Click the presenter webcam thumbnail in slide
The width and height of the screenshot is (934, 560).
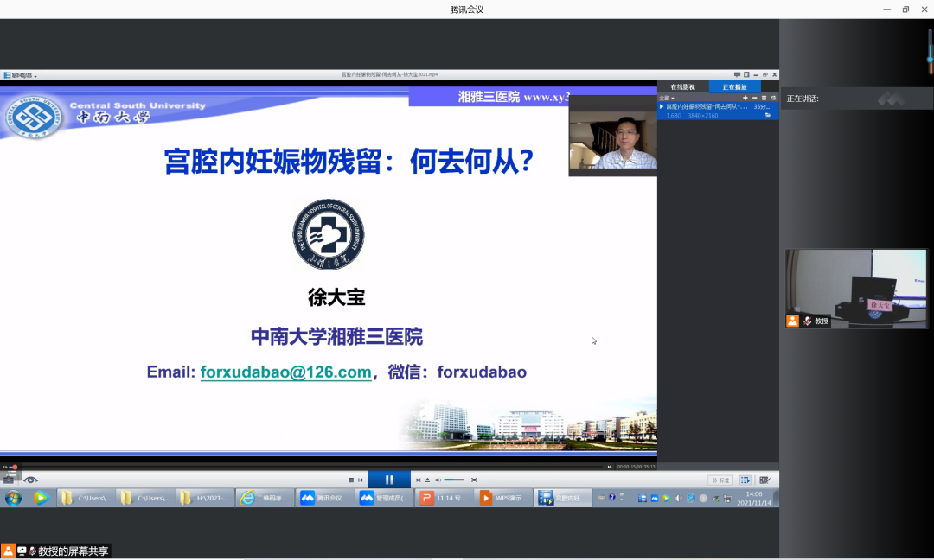[x=613, y=135]
